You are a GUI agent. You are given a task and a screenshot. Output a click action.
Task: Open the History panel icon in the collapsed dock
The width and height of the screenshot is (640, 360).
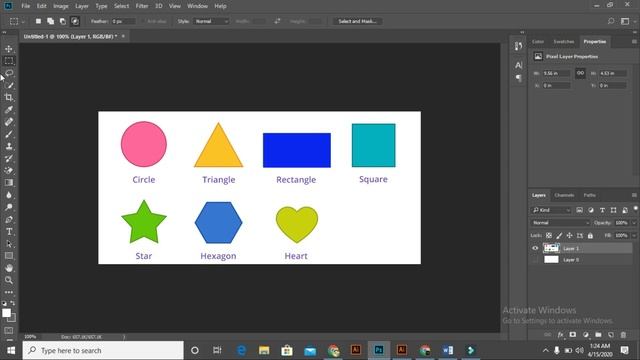point(518,46)
